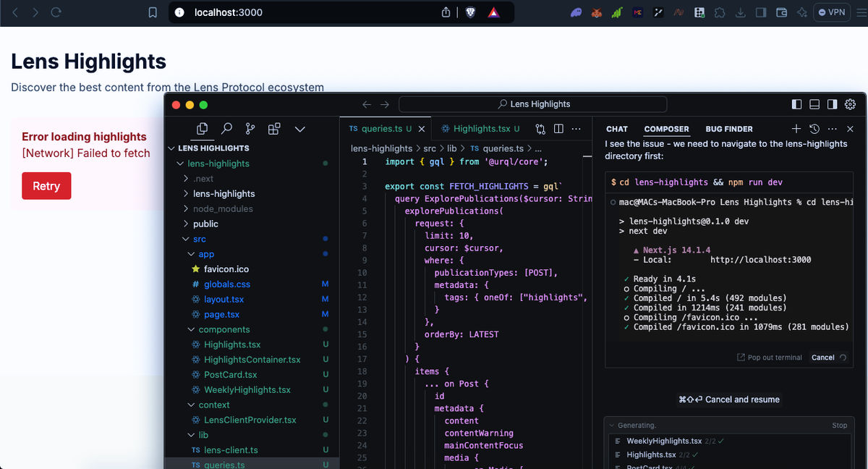The height and width of the screenshot is (469, 868).
Task: Collapse the lib folder
Action: pyautogui.click(x=250, y=435)
